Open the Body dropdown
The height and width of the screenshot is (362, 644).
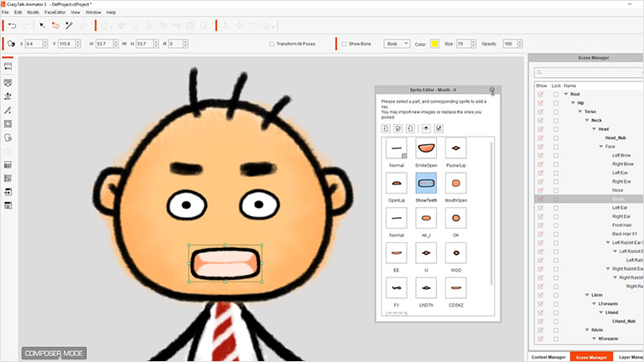click(x=397, y=44)
